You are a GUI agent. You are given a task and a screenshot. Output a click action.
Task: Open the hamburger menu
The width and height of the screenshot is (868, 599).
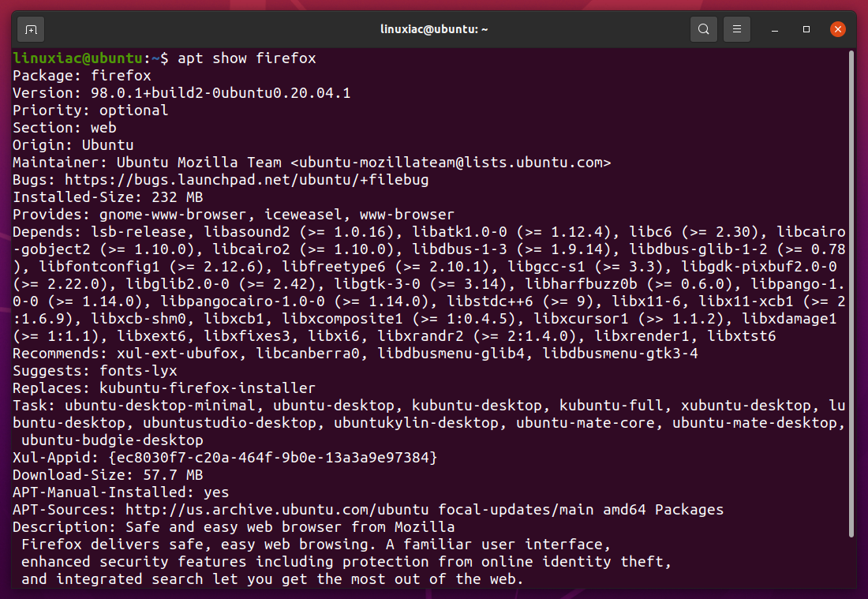click(737, 29)
